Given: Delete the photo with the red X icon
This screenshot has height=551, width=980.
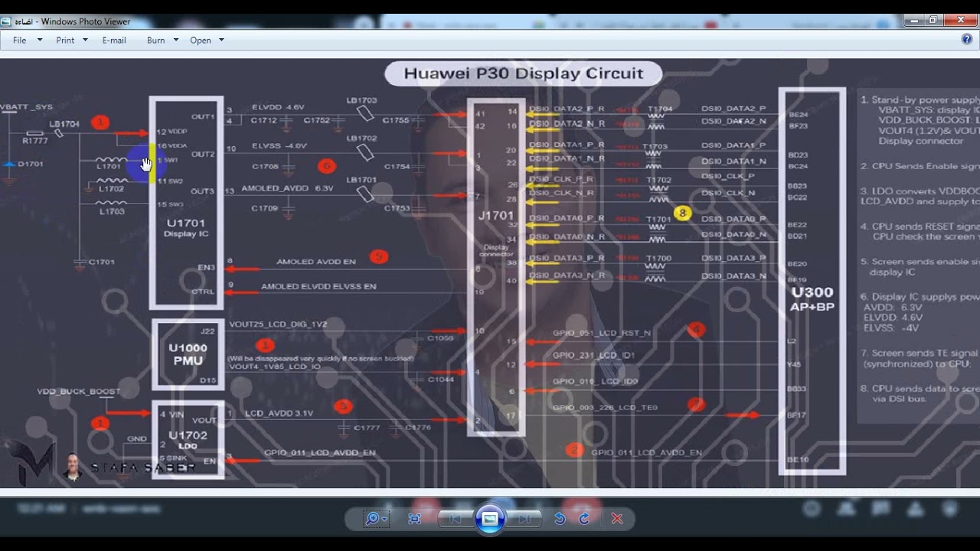Looking at the screenshot, I should [x=617, y=519].
